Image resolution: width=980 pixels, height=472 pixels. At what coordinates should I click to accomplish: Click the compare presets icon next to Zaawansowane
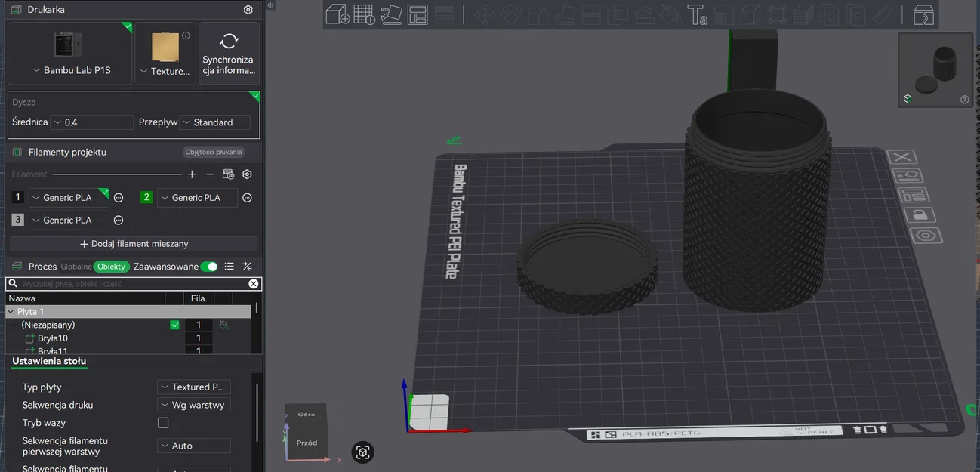coord(247,267)
